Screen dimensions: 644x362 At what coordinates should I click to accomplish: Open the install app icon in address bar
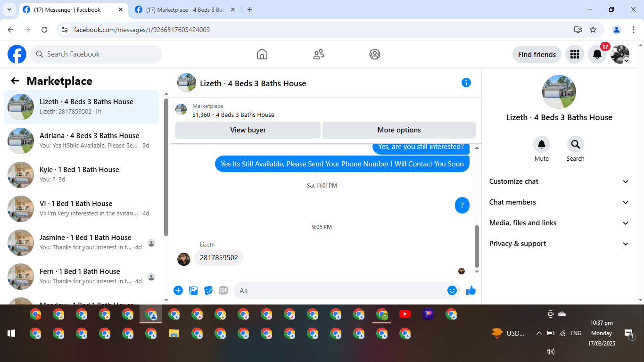pyautogui.click(x=578, y=30)
